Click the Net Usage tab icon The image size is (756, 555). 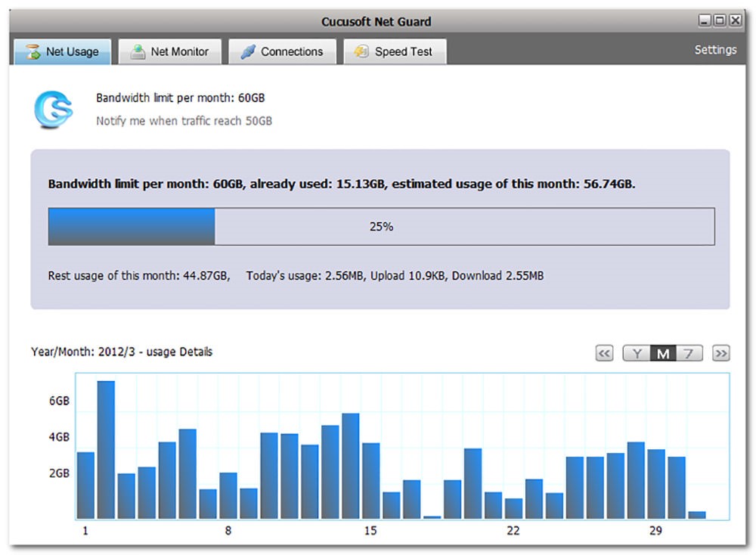[33, 51]
